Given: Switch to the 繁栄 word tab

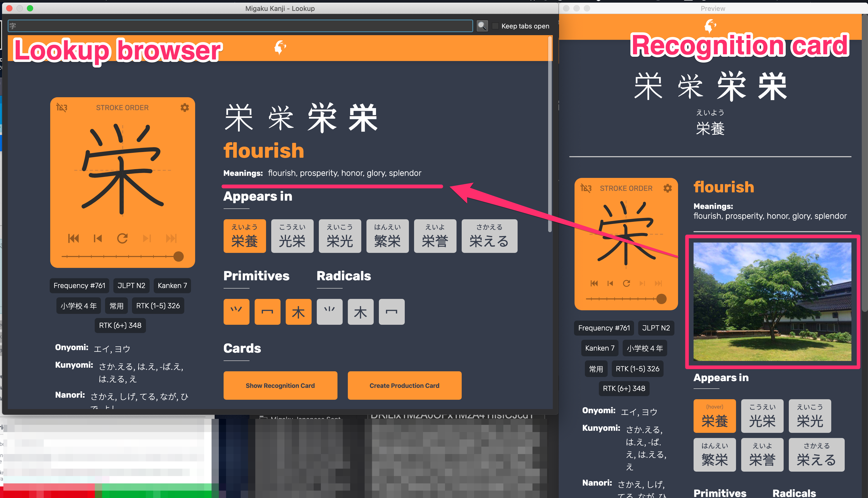Looking at the screenshot, I should coord(387,236).
